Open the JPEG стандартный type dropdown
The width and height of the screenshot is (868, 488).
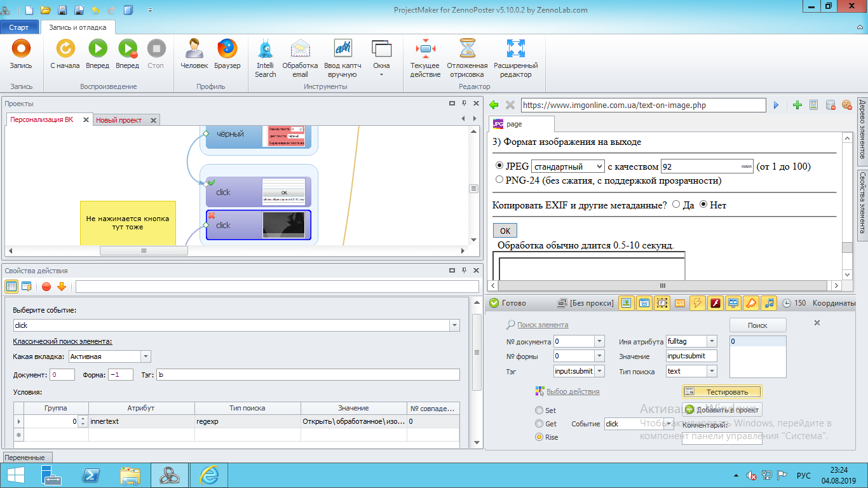click(x=568, y=166)
